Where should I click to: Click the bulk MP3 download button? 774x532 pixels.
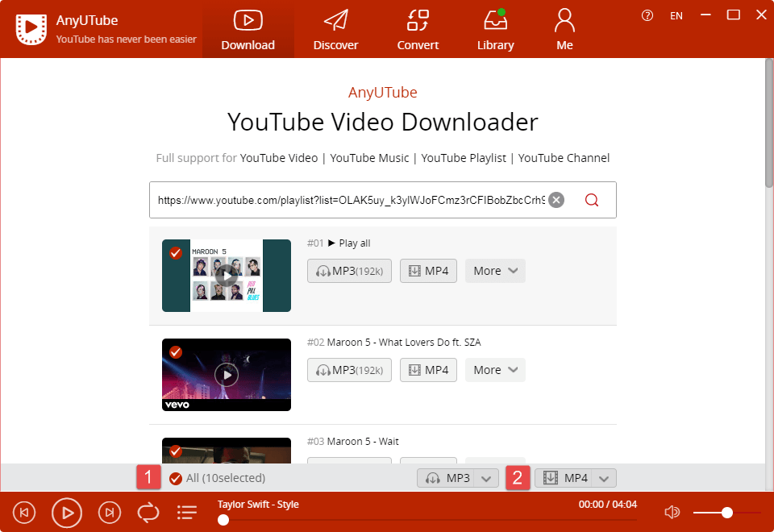click(446, 478)
